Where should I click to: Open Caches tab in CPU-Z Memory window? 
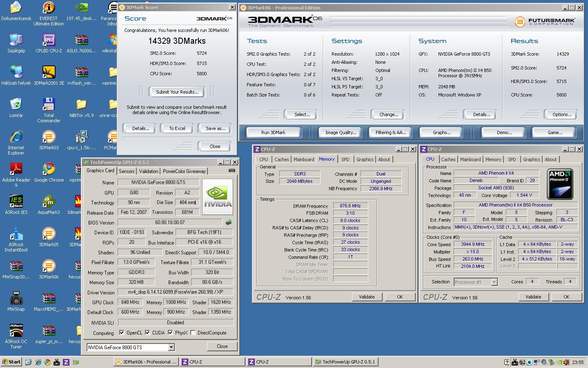coord(281,159)
